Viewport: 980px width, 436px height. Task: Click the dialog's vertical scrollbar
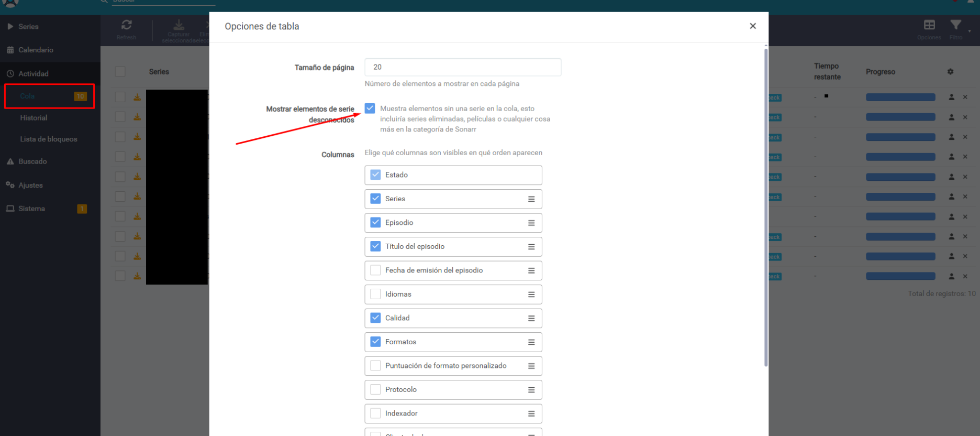765,210
